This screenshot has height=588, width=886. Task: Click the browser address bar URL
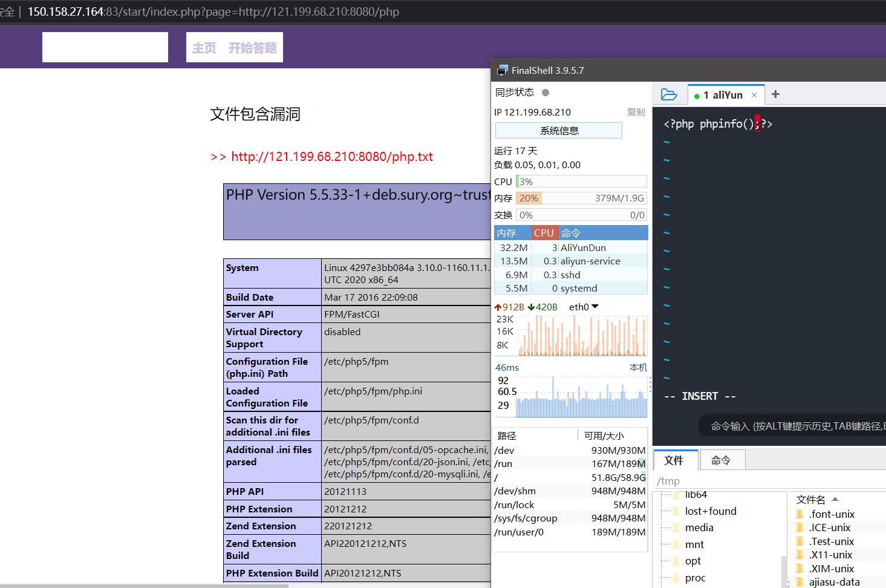pyautogui.click(x=213, y=11)
